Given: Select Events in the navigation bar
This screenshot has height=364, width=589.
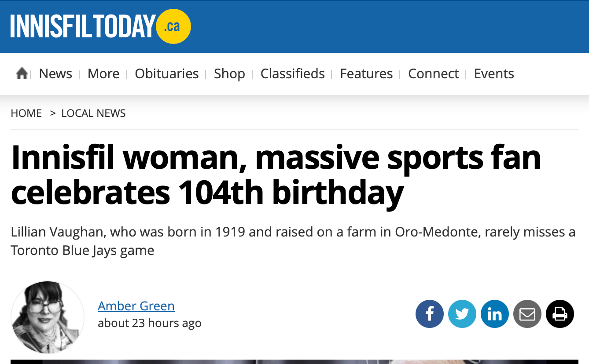Looking at the screenshot, I should (494, 73).
